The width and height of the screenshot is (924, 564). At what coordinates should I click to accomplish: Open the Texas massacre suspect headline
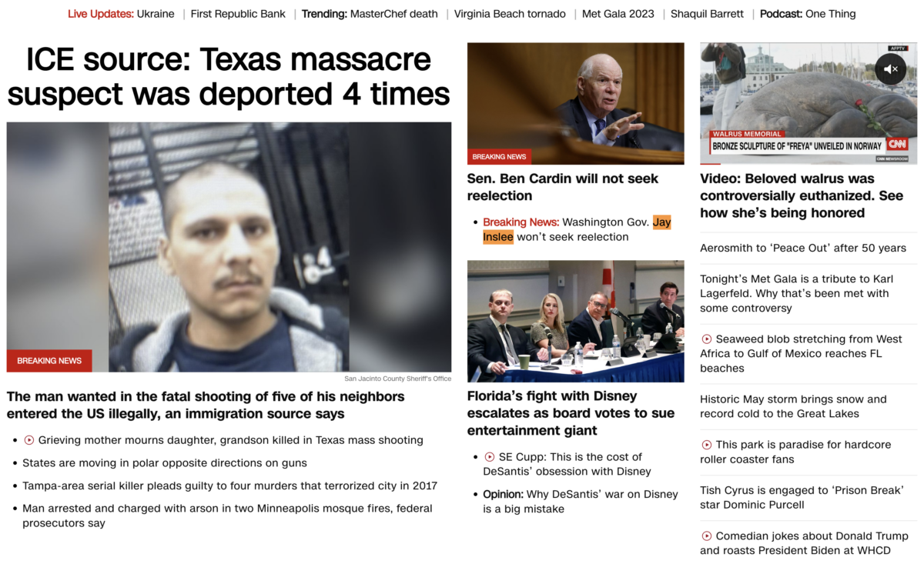coord(229,76)
